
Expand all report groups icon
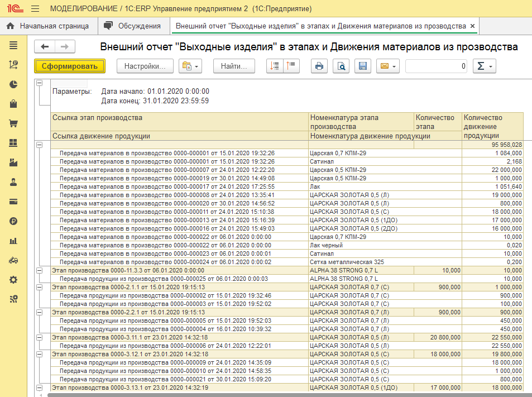point(275,66)
